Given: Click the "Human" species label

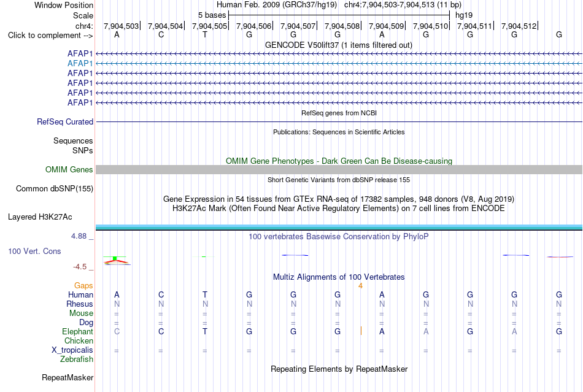Looking at the screenshot, I should point(80,295).
